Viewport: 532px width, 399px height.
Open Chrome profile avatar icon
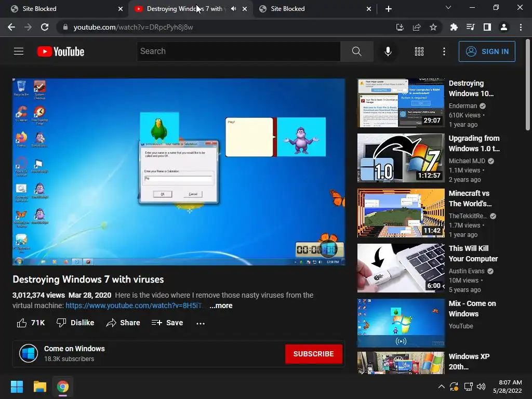[504, 27]
